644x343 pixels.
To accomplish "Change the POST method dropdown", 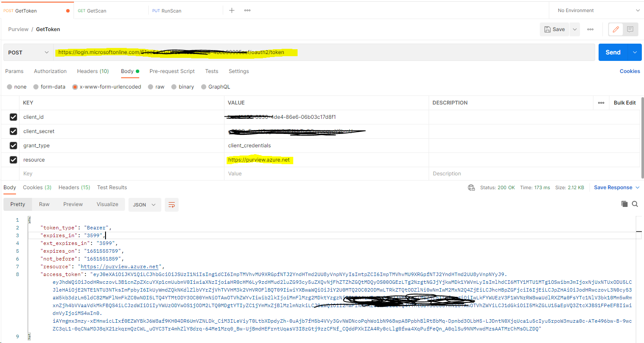I will (x=28, y=52).
